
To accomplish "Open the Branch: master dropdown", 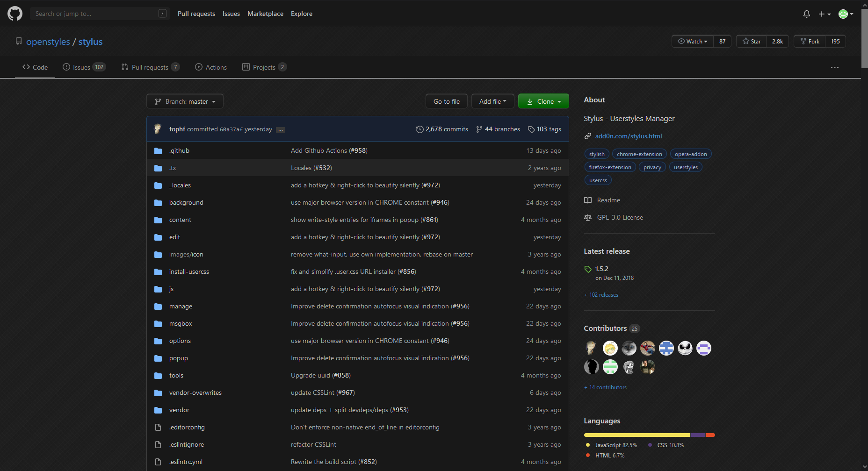I will [185, 101].
